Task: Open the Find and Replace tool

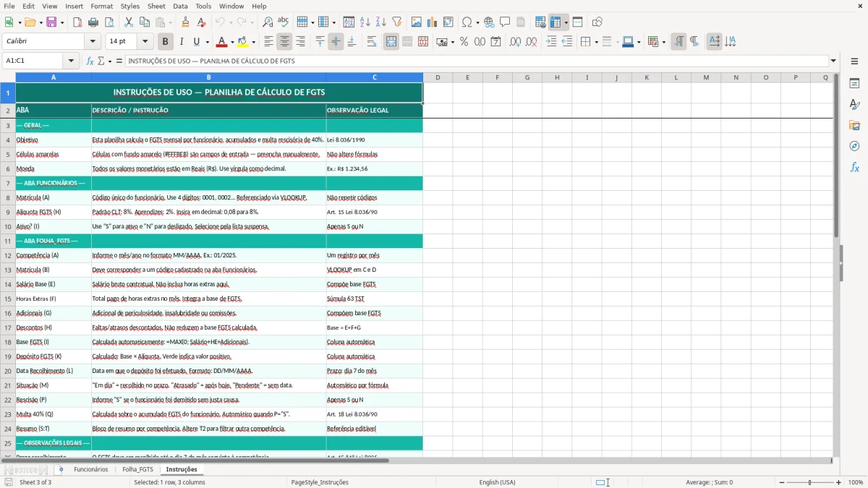Action: pyautogui.click(x=267, y=22)
